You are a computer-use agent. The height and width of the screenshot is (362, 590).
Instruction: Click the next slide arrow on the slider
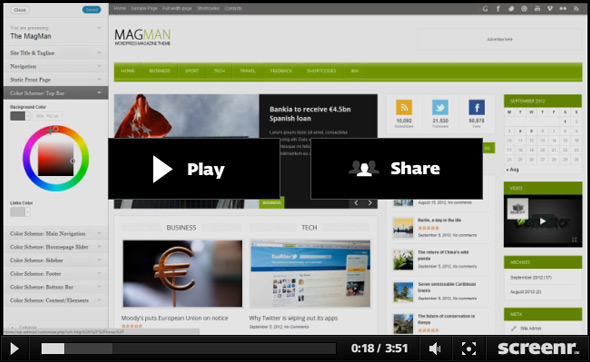(370, 203)
